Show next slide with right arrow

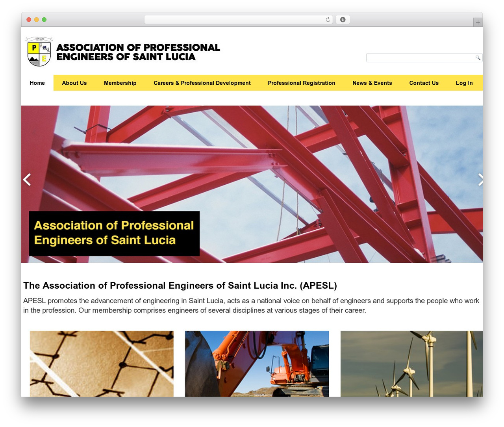(x=480, y=180)
